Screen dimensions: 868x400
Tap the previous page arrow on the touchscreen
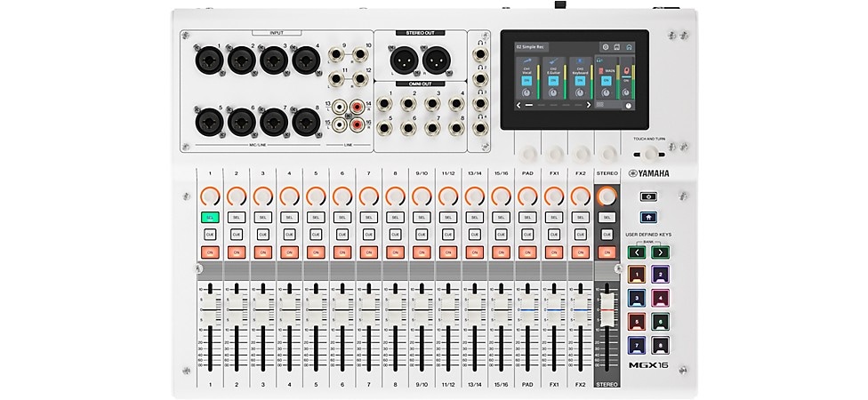(x=518, y=105)
